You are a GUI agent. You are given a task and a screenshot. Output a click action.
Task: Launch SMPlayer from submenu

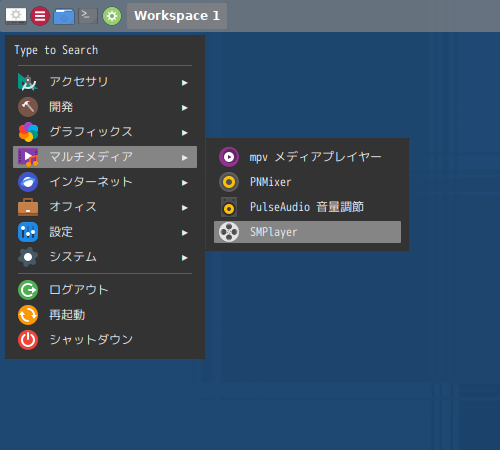click(307, 232)
